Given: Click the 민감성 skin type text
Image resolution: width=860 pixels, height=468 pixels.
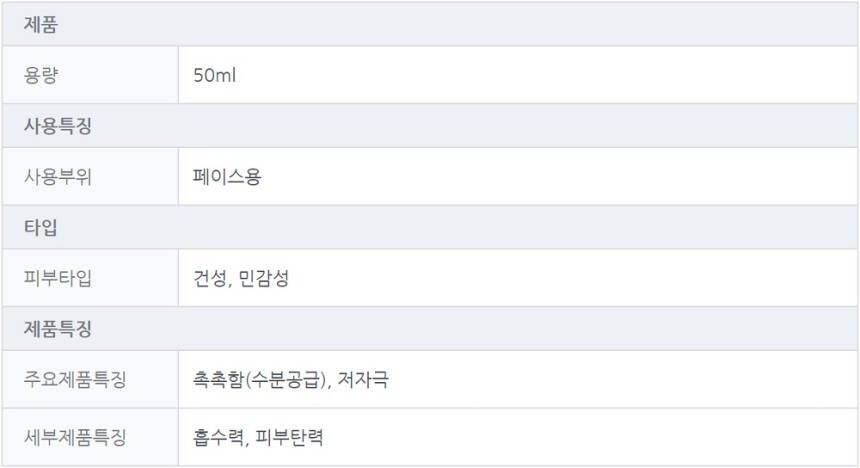Looking at the screenshot, I should (265, 278).
